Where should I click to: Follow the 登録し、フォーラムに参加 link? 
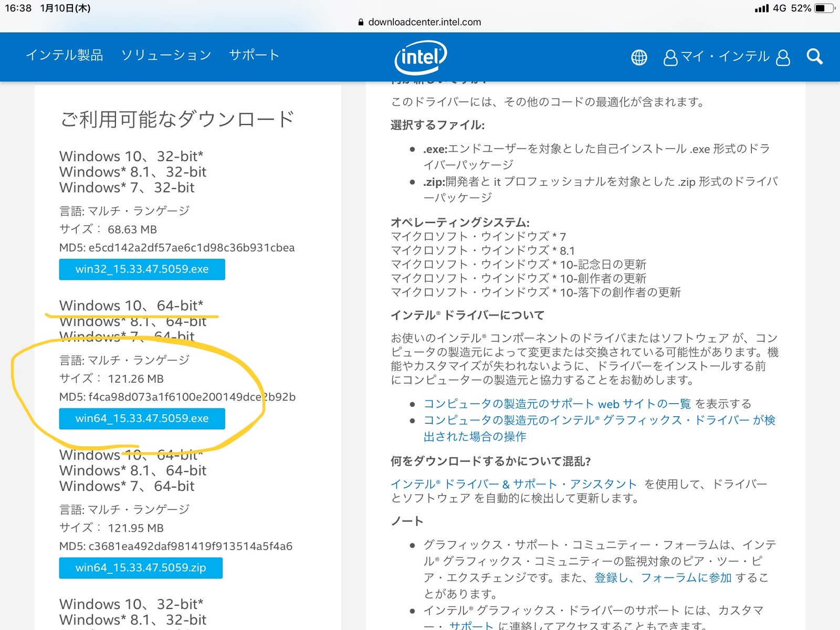point(663,577)
